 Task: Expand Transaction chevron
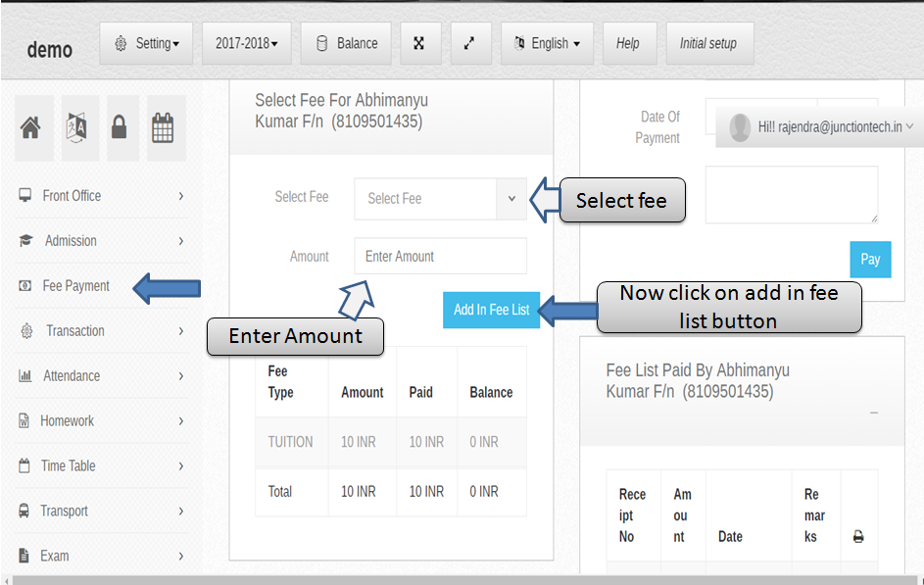click(181, 331)
